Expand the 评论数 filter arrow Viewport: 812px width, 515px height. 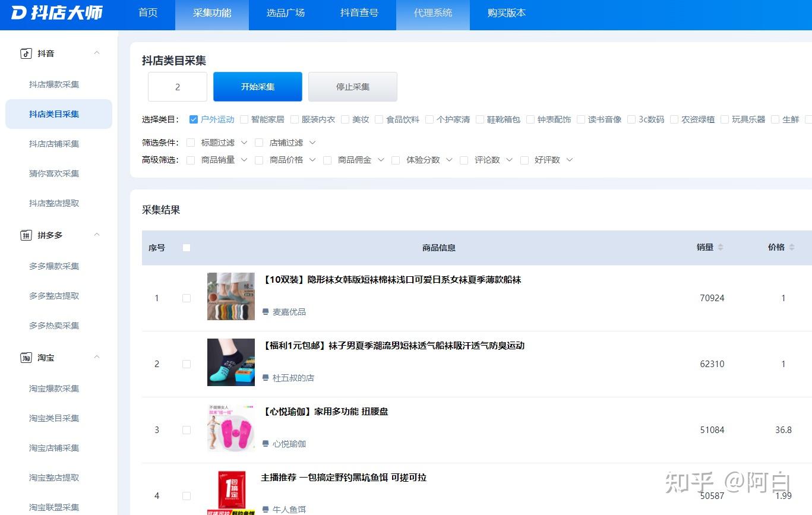point(509,160)
